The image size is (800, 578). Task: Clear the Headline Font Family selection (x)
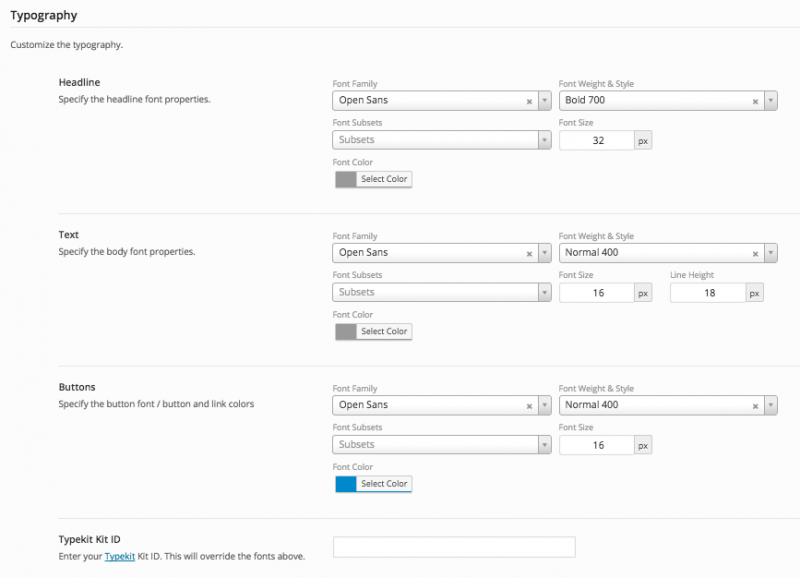(529, 101)
